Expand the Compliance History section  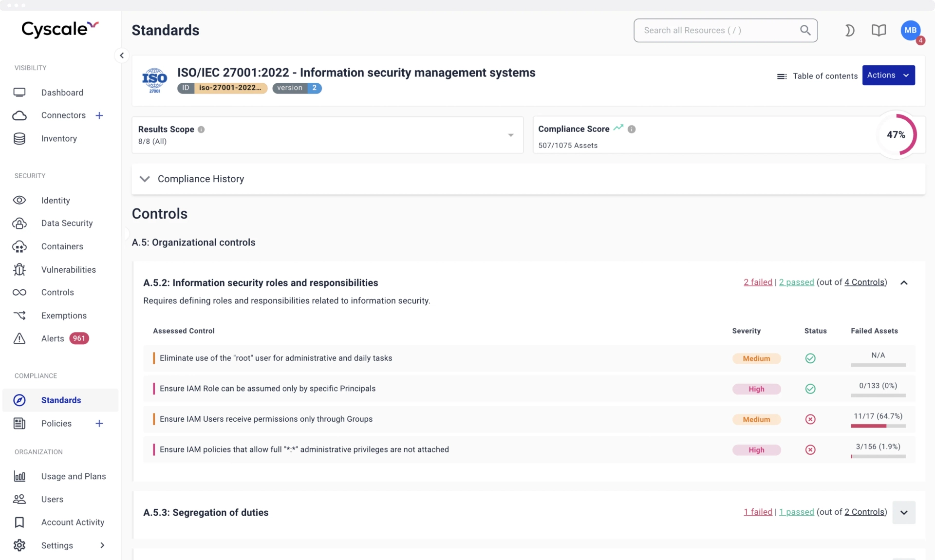pyautogui.click(x=144, y=179)
